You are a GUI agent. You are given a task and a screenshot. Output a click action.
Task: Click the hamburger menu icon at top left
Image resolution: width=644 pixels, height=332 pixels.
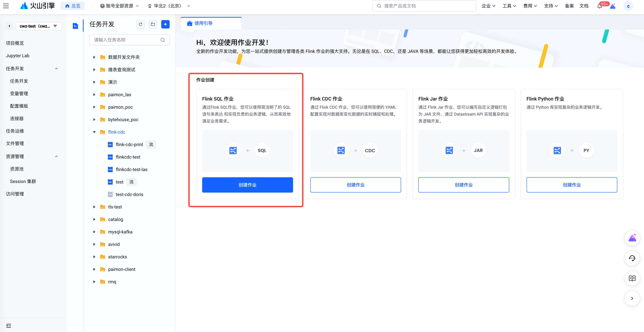pos(6,6)
